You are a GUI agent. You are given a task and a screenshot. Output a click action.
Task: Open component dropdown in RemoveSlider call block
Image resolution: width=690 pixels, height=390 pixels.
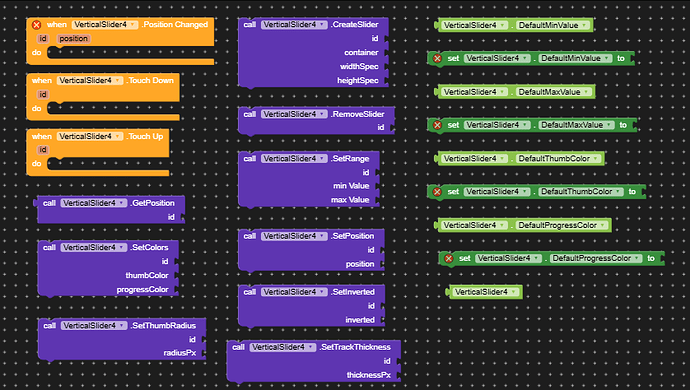click(294, 114)
